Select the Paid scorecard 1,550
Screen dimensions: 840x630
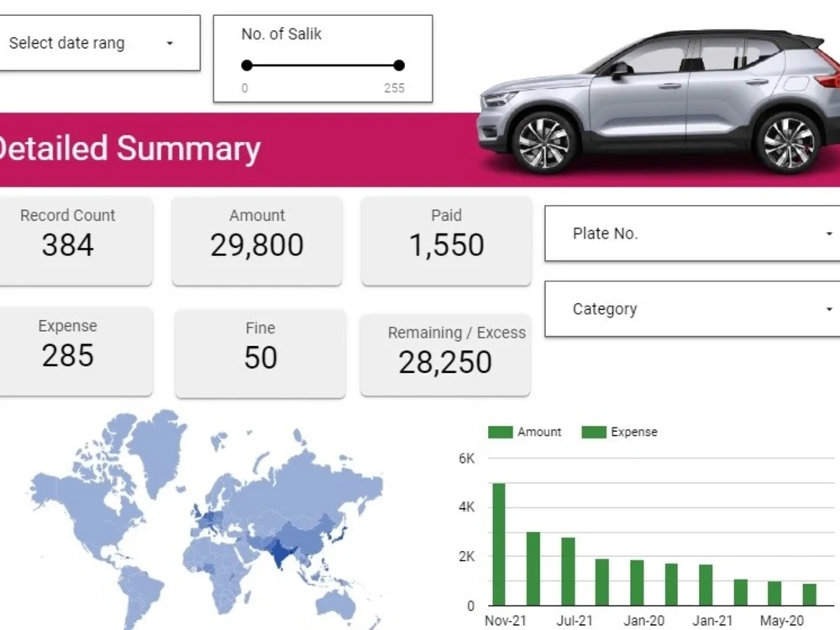click(446, 240)
